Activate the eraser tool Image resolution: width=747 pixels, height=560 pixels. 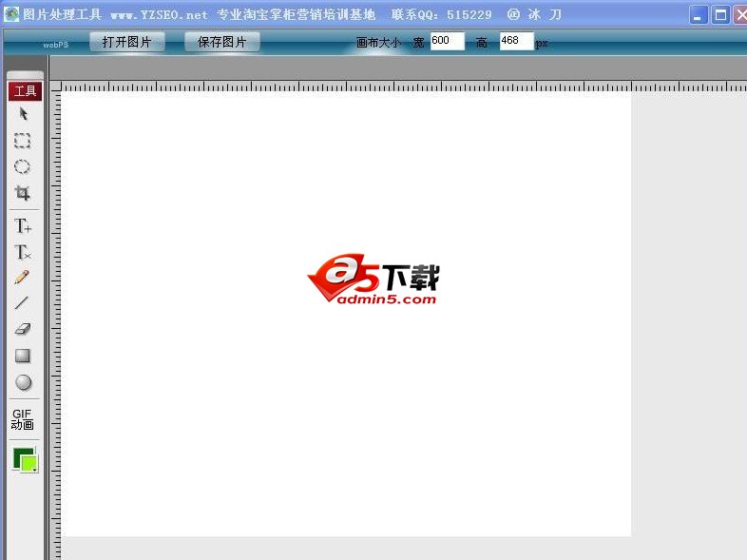[23, 329]
